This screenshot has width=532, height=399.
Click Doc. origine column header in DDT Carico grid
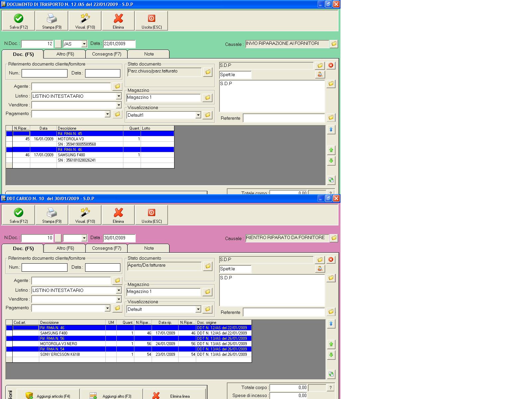(x=224, y=323)
